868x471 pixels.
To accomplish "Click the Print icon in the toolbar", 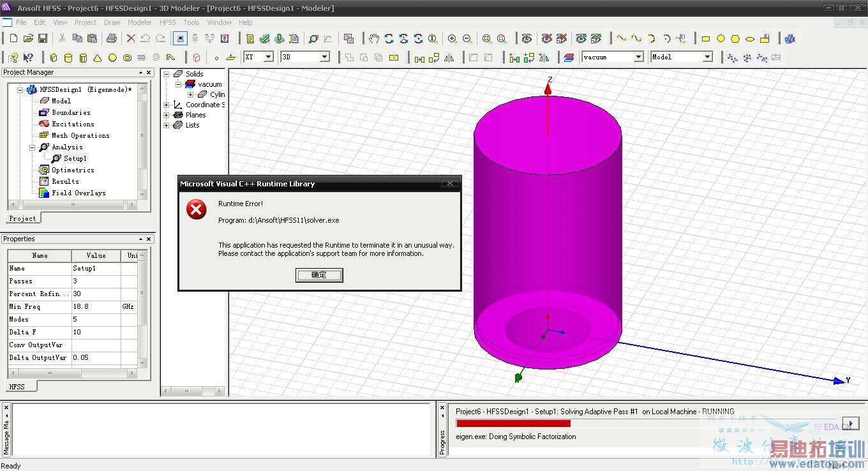I will (112, 39).
